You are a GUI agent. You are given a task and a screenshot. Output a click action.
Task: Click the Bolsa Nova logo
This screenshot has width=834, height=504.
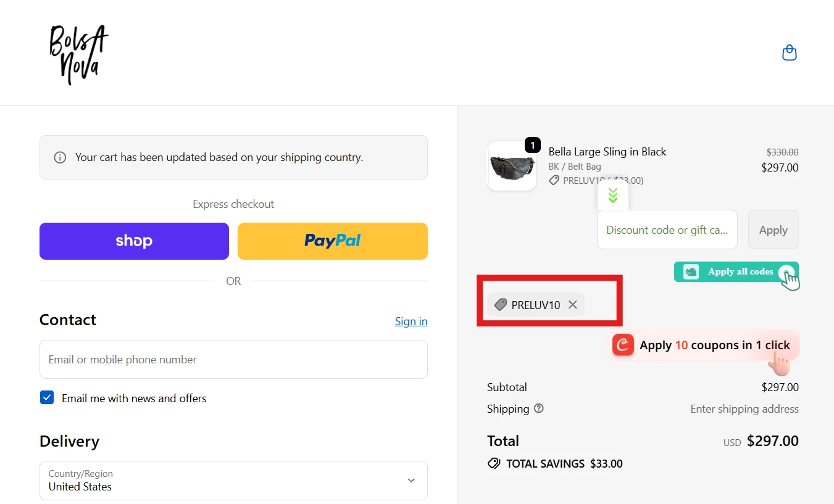(x=78, y=54)
